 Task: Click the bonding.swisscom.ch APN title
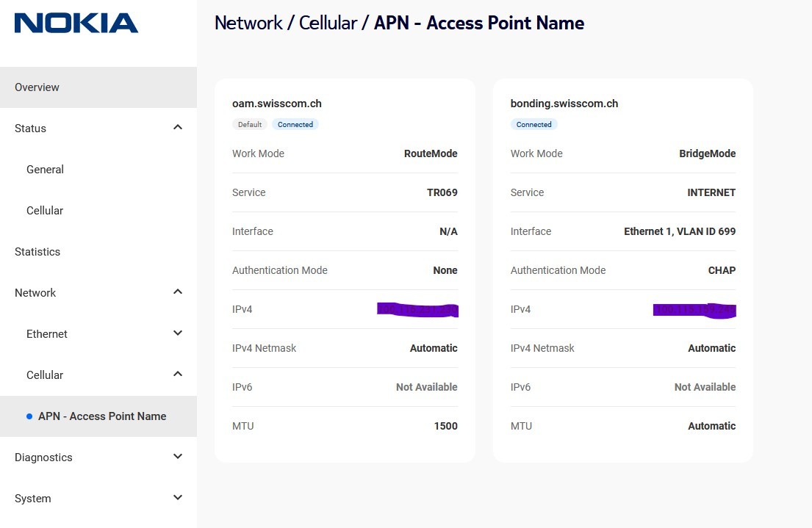click(x=564, y=104)
